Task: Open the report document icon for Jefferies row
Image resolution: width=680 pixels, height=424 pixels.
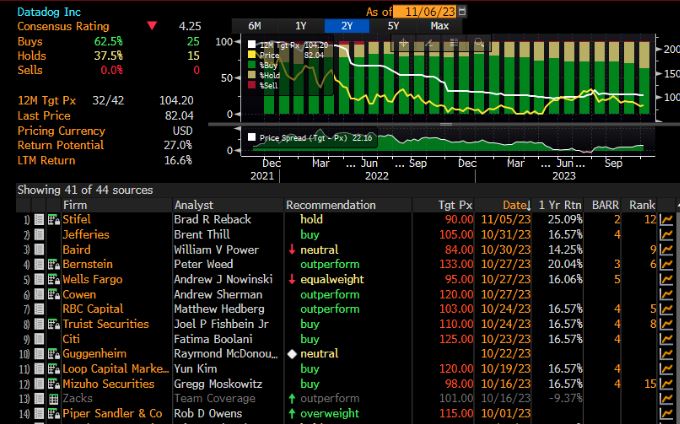Action: pyautogui.click(x=39, y=235)
